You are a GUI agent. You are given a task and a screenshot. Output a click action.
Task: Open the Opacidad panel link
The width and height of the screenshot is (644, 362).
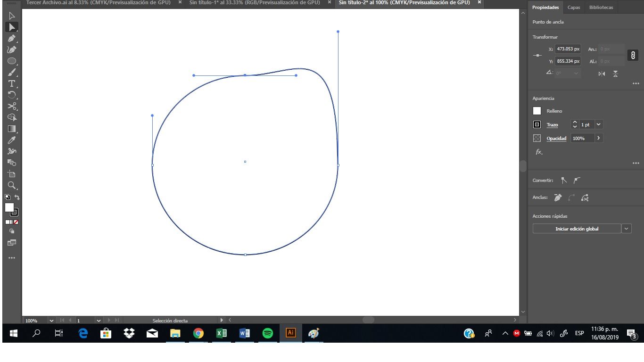[x=557, y=139]
